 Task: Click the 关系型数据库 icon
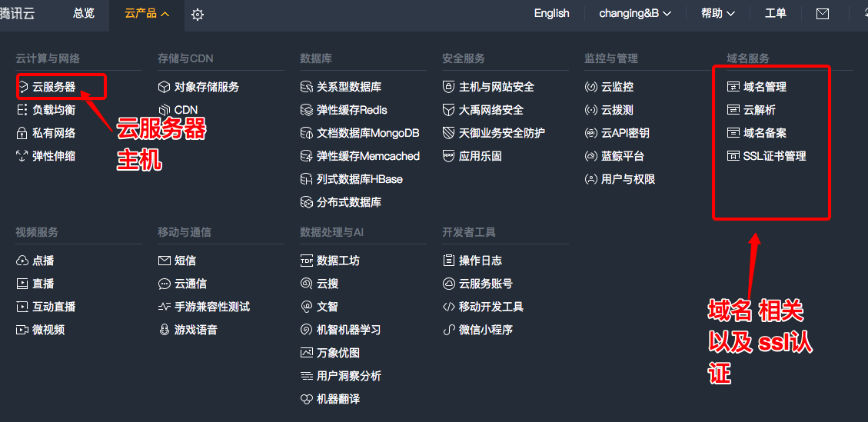tap(306, 87)
